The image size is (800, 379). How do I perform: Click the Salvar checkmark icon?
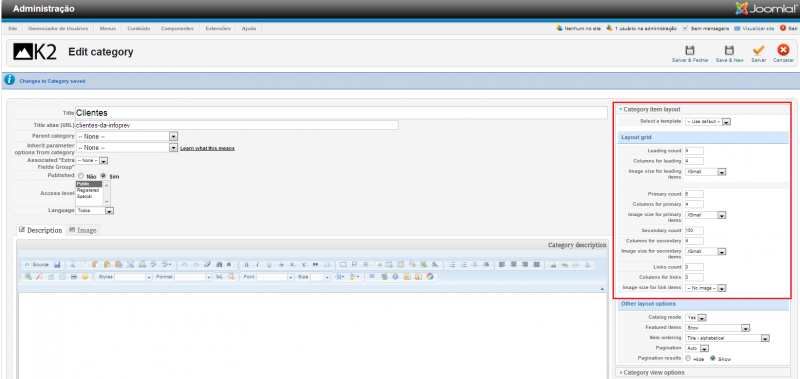click(x=758, y=50)
